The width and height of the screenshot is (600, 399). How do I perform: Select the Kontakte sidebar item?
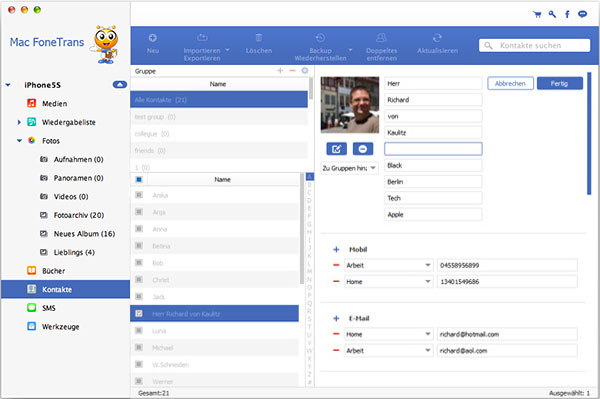click(65, 289)
